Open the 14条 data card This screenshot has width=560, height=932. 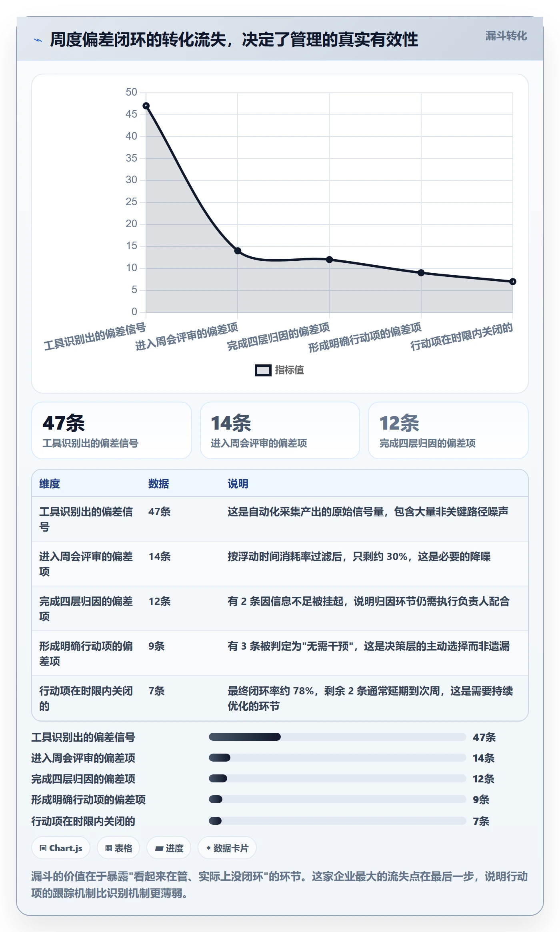tap(280, 430)
